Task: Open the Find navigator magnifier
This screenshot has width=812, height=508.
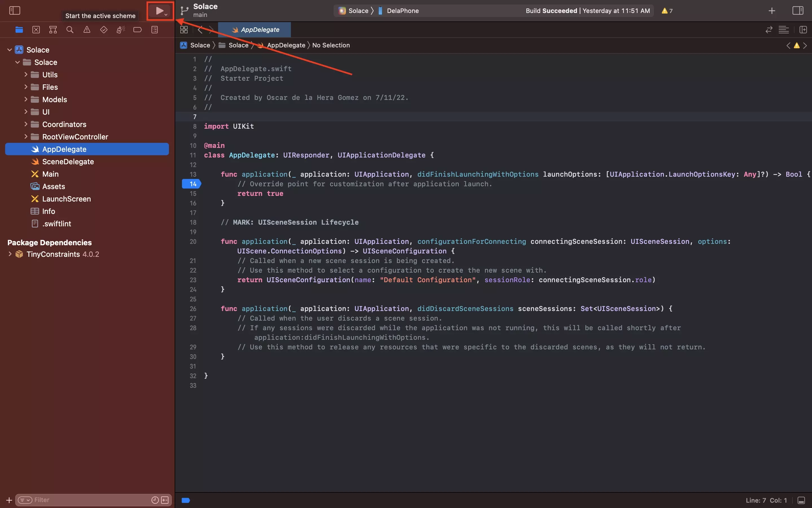Action: click(x=70, y=30)
